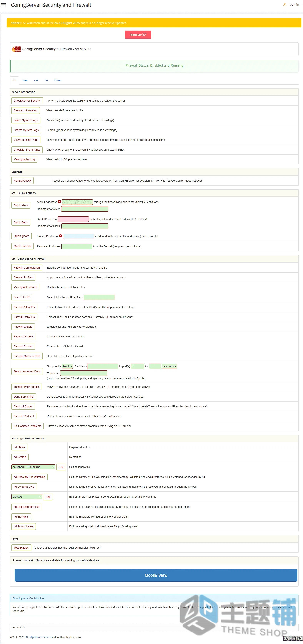Click the admin user profile icon

click(x=285, y=5)
